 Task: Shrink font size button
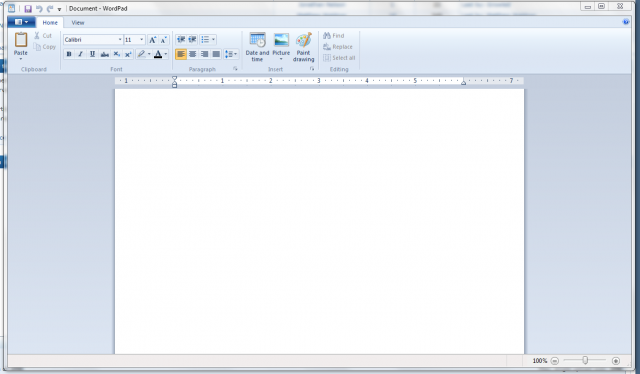163,40
